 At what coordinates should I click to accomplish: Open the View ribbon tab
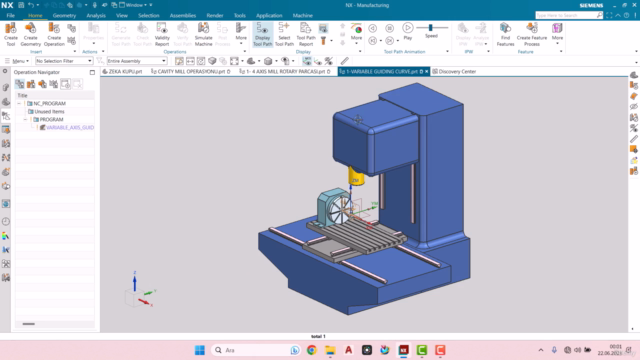(x=122, y=16)
